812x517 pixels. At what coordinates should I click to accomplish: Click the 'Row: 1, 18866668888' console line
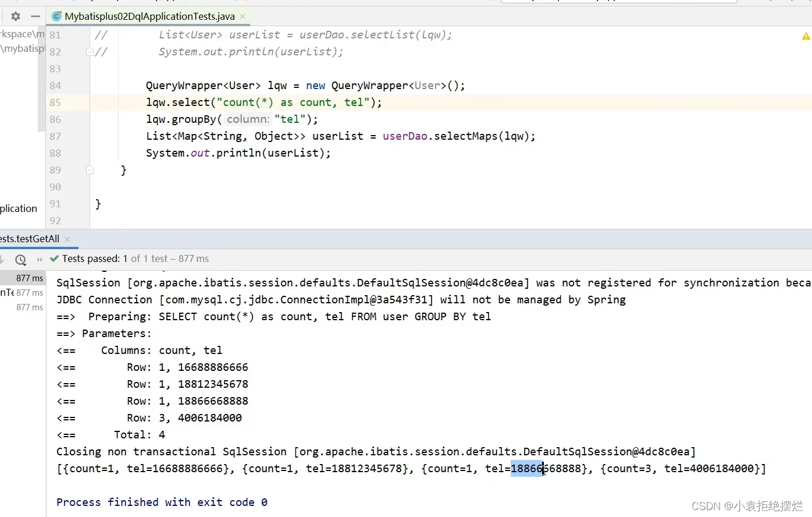152,401
